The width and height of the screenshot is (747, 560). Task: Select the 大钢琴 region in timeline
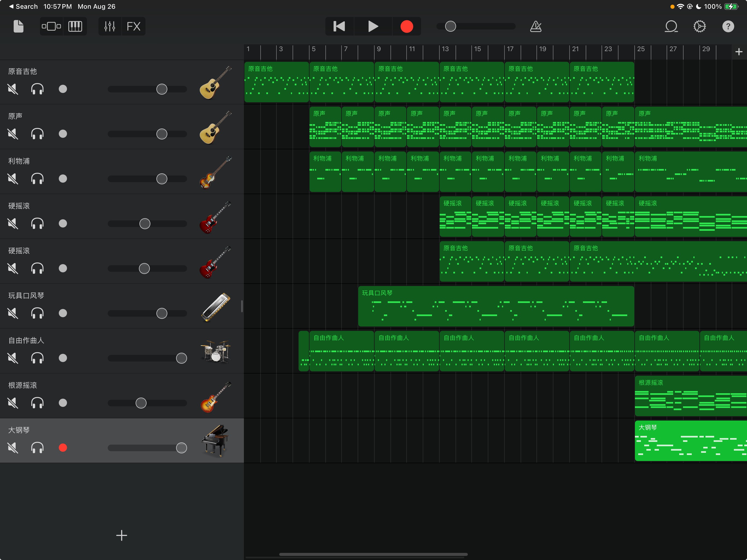click(691, 441)
